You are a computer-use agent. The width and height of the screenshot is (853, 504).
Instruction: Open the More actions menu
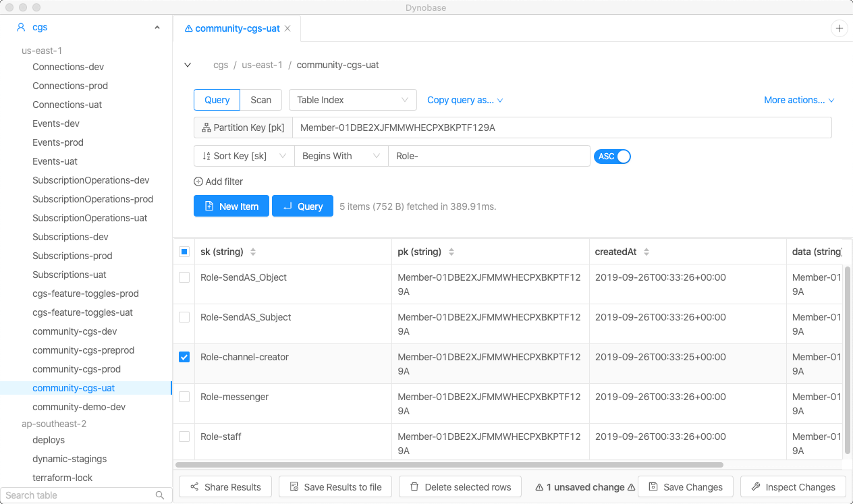click(x=799, y=100)
